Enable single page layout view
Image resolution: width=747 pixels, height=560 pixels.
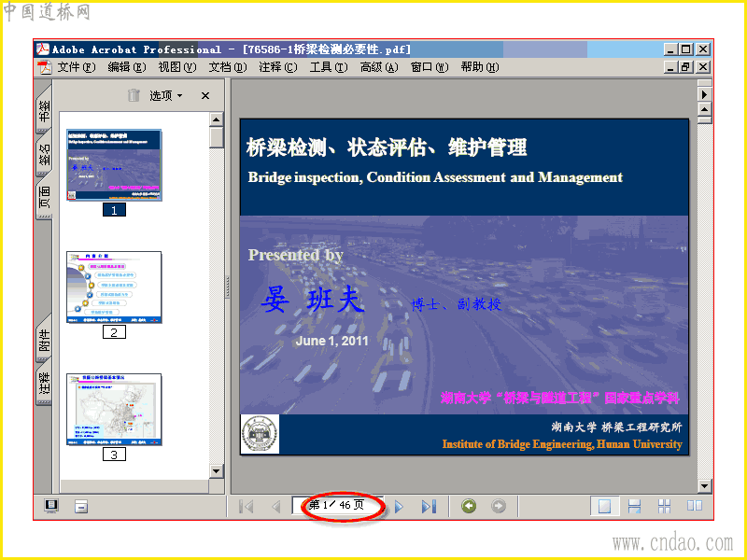click(604, 506)
